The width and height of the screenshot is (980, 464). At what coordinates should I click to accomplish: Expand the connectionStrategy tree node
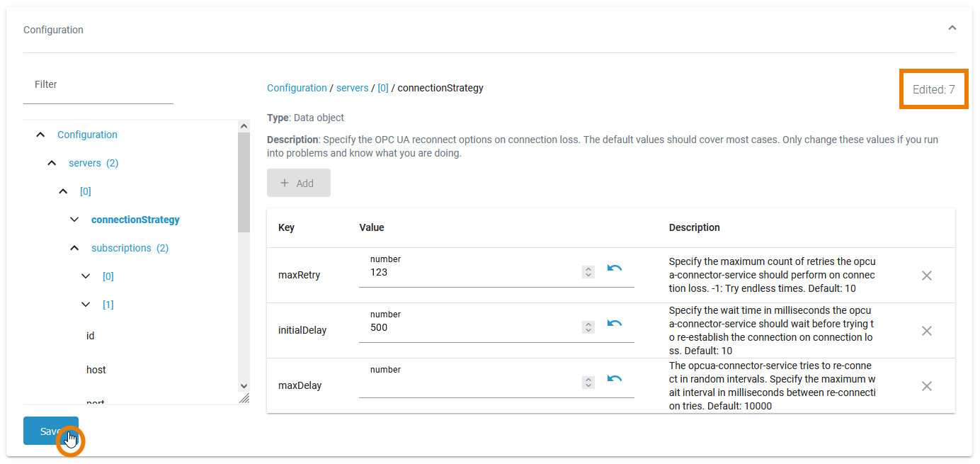(75, 220)
